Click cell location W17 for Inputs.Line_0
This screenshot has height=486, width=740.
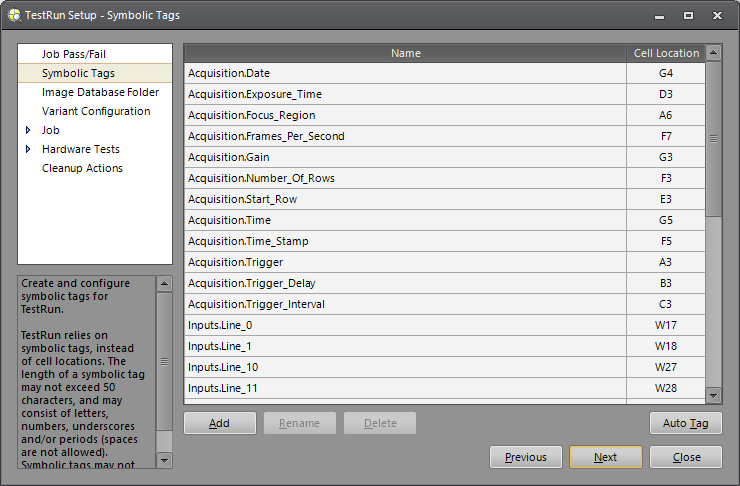point(666,325)
